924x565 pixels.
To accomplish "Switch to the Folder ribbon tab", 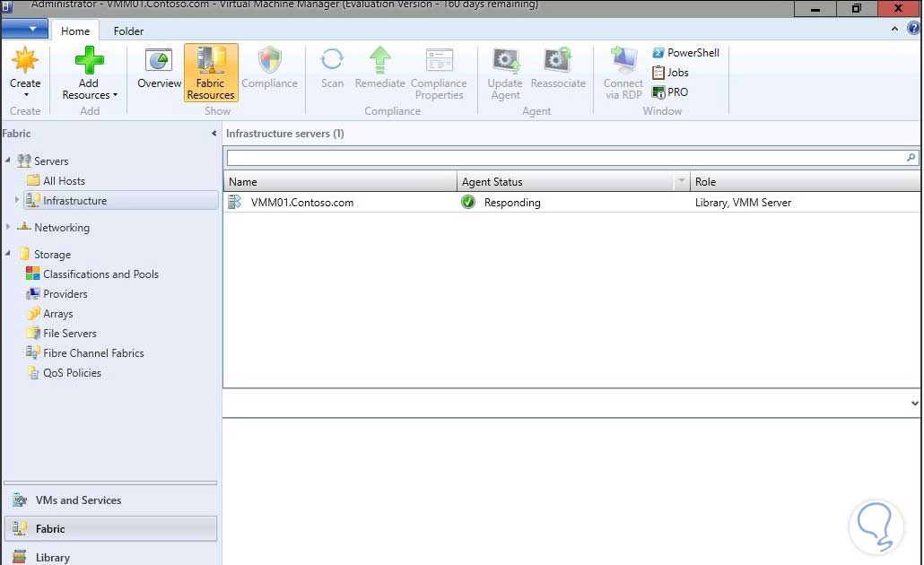I will [x=128, y=30].
